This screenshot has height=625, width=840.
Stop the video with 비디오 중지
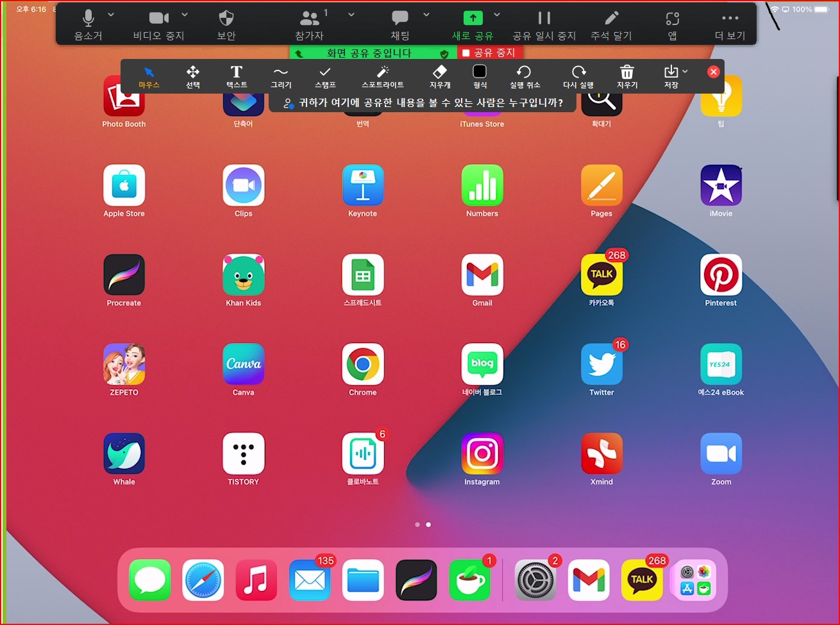(x=159, y=25)
